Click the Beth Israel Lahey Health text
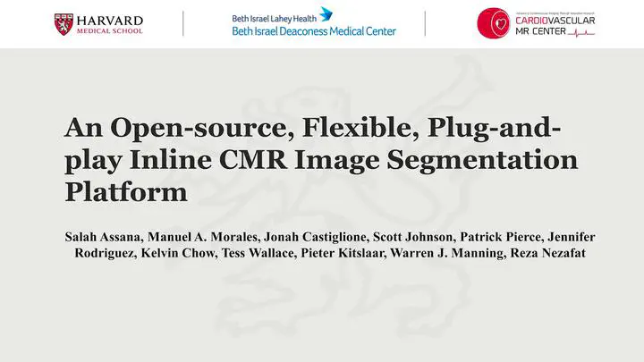 click(275, 19)
